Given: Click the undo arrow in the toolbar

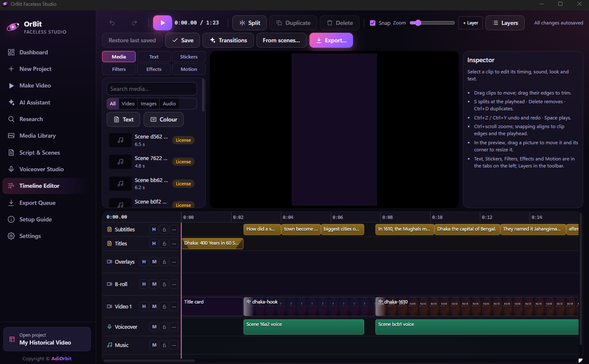Looking at the screenshot, I should point(112,23).
